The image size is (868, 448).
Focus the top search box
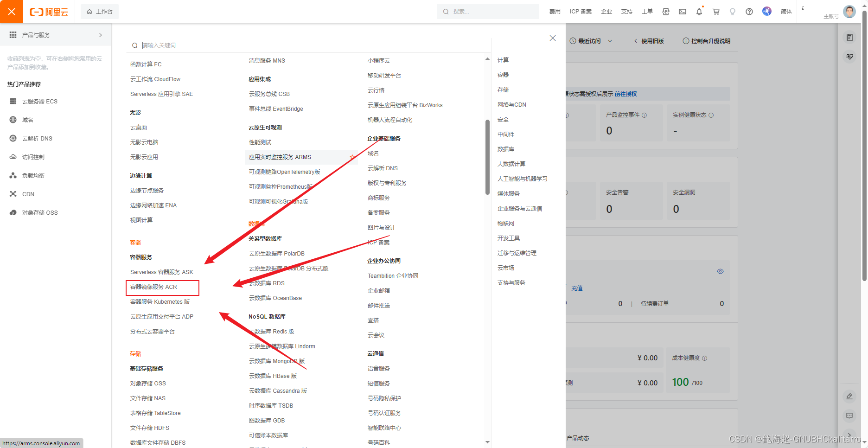point(488,12)
